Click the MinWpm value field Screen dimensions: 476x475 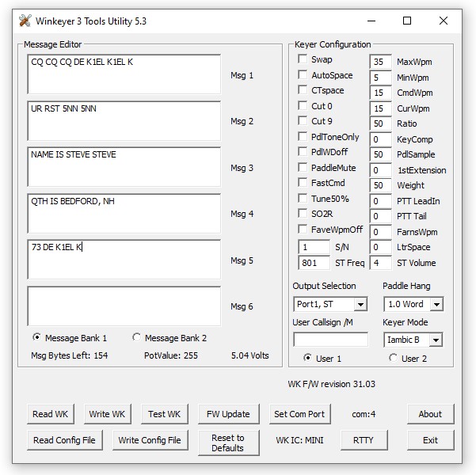[381, 78]
